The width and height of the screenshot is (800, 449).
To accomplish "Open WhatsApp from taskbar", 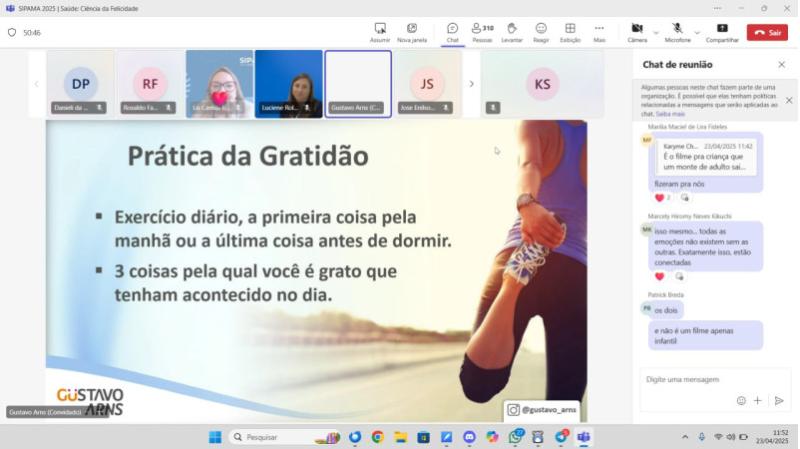I will [x=515, y=437].
